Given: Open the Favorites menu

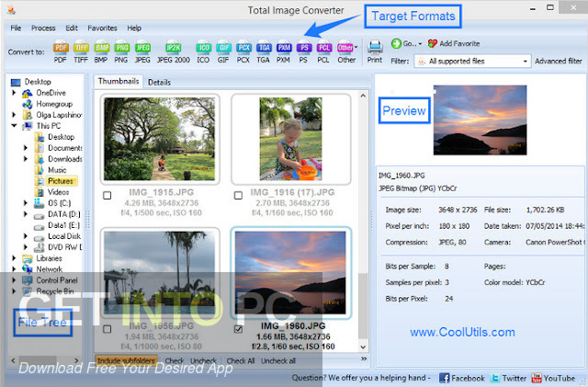Looking at the screenshot, I should [x=102, y=28].
